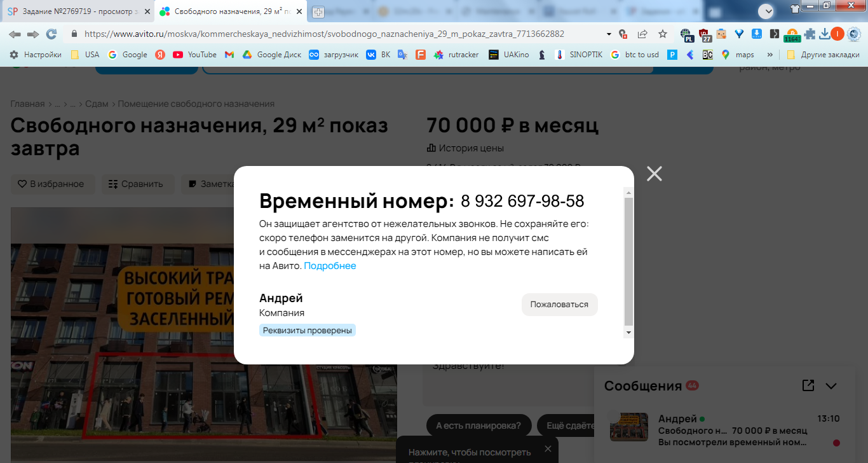Open browser downloads tray icon
This screenshot has width=868, height=463.
[x=825, y=34]
